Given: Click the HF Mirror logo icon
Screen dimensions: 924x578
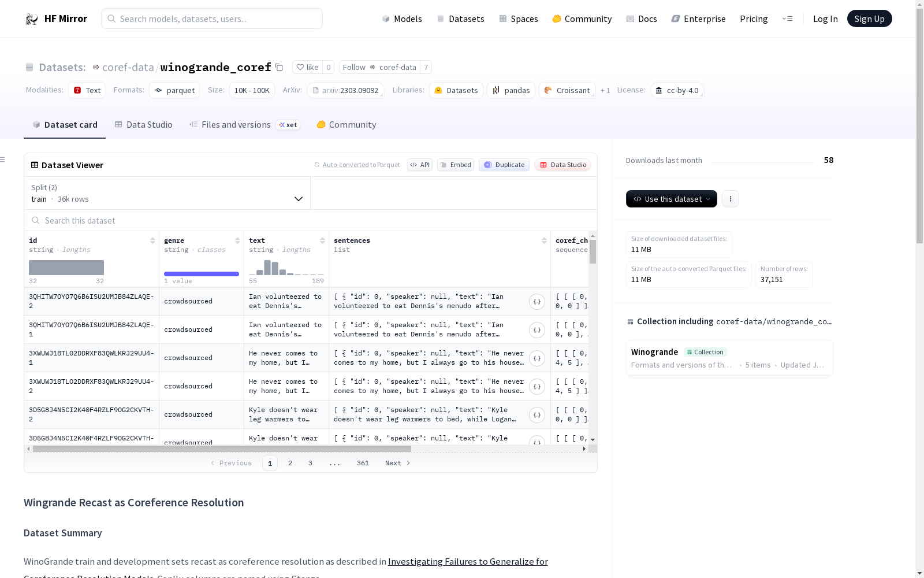Looking at the screenshot, I should [32, 19].
